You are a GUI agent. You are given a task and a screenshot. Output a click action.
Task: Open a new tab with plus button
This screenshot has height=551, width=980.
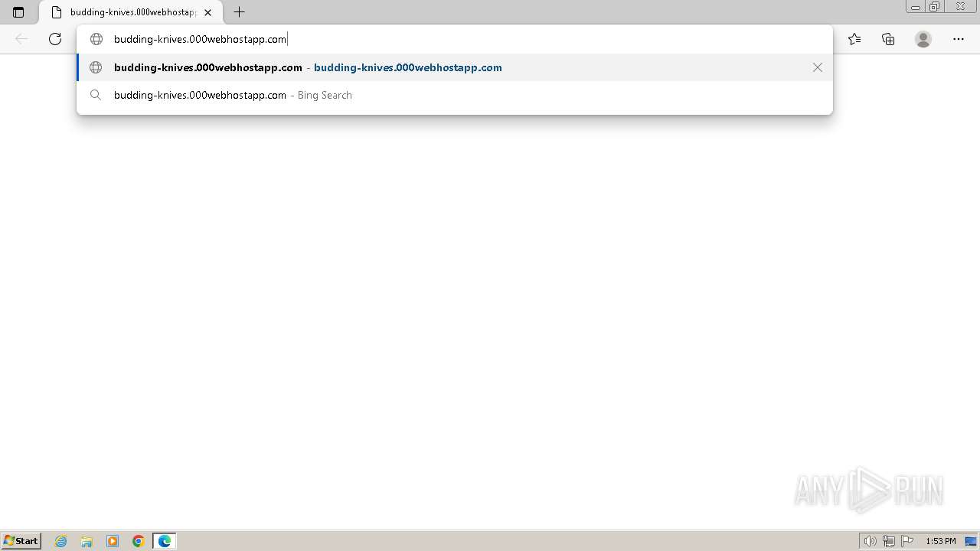coord(240,12)
